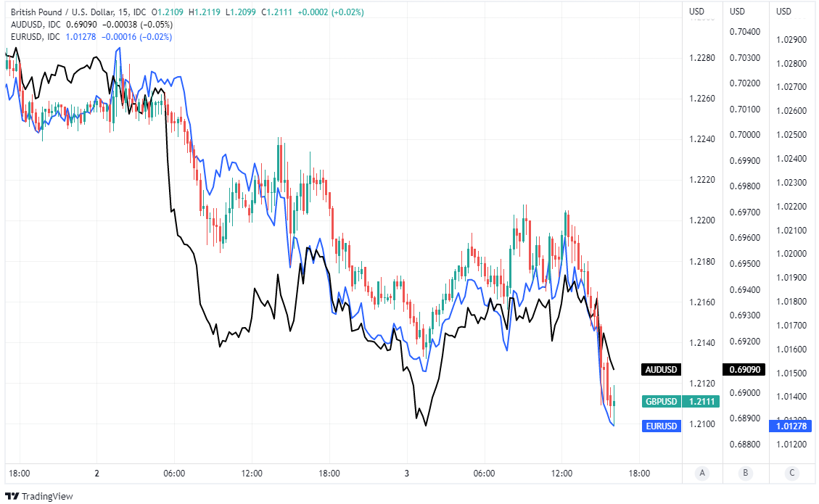Open the USD currency label above scale A
819x504 pixels.
pos(696,12)
